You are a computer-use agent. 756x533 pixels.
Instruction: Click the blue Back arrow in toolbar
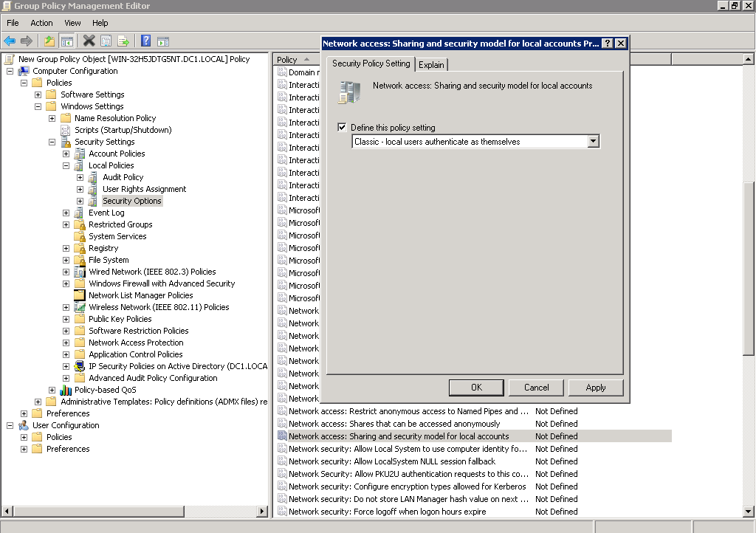(10, 41)
